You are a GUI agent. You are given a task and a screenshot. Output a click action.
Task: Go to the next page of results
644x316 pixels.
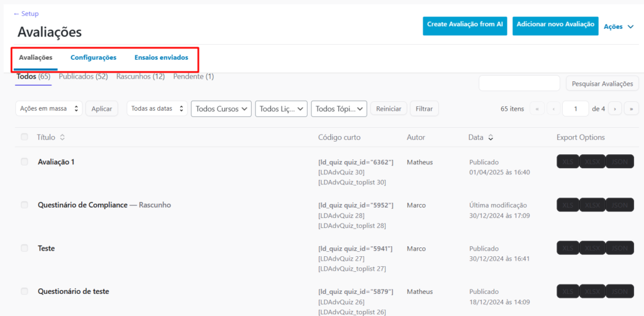click(616, 108)
